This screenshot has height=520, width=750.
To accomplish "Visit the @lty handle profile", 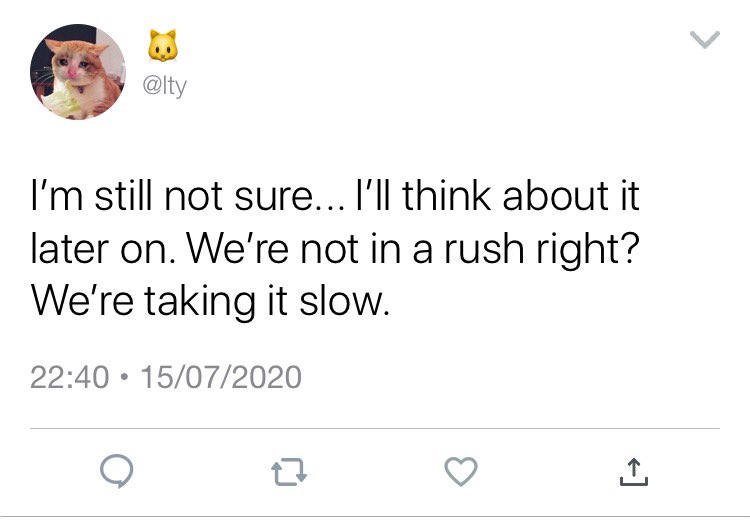I will coord(165,86).
